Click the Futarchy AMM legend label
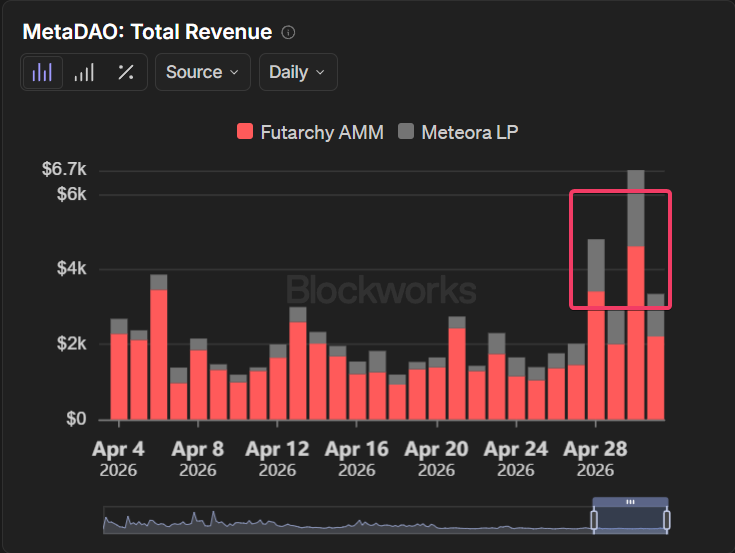 coord(322,133)
